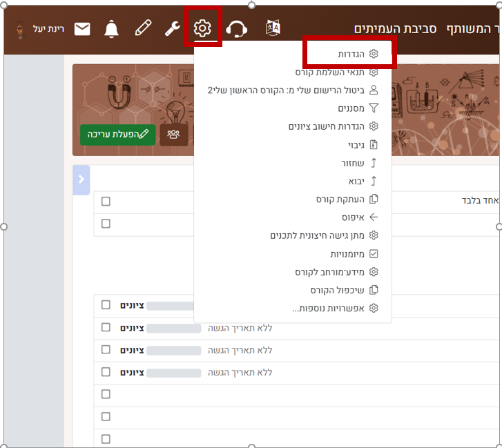Check the box beside the first ציונים row
This screenshot has height=448, width=502.
pos(106,305)
